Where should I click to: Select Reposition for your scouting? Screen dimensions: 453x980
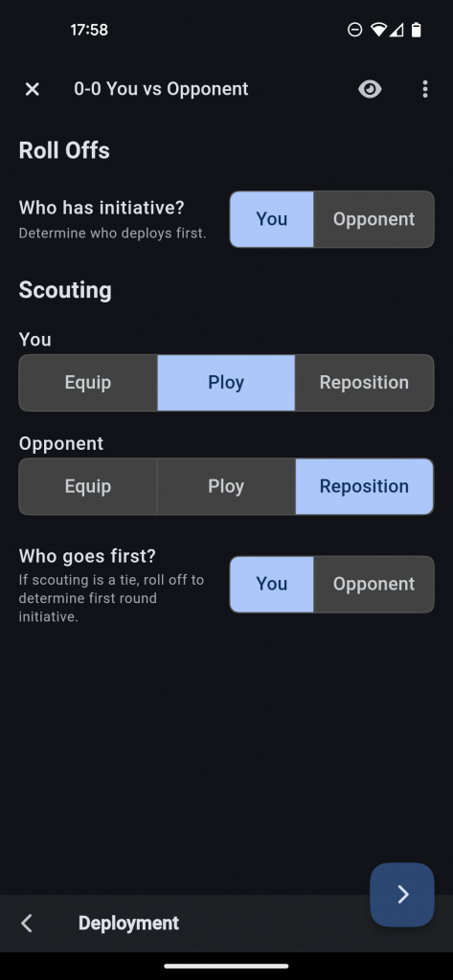(x=364, y=383)
